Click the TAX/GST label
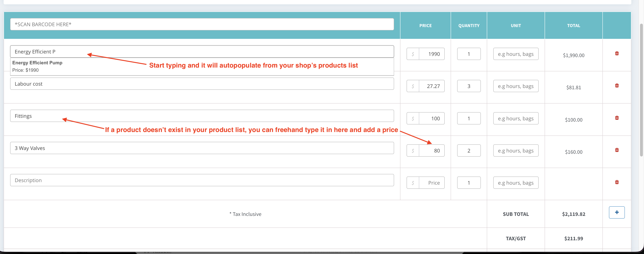Screen dimensions: 644x254 tap(516, 238)
